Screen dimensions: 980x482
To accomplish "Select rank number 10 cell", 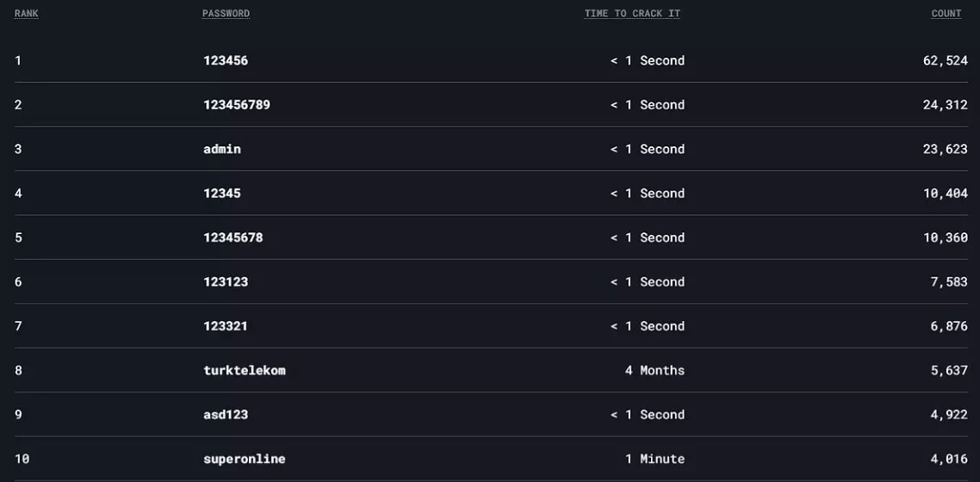I will pyautogui.click(x=22, y=460).
